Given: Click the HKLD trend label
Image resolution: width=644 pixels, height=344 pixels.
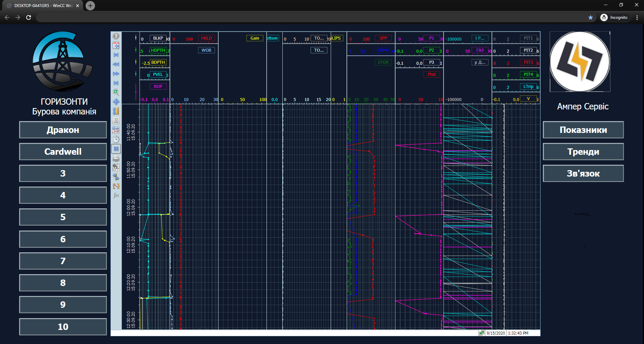Looking at the screenshot, I should coord(206,38).
